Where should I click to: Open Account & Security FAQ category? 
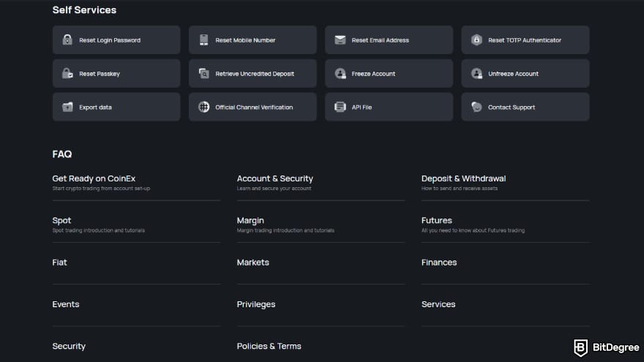[274, 178]
